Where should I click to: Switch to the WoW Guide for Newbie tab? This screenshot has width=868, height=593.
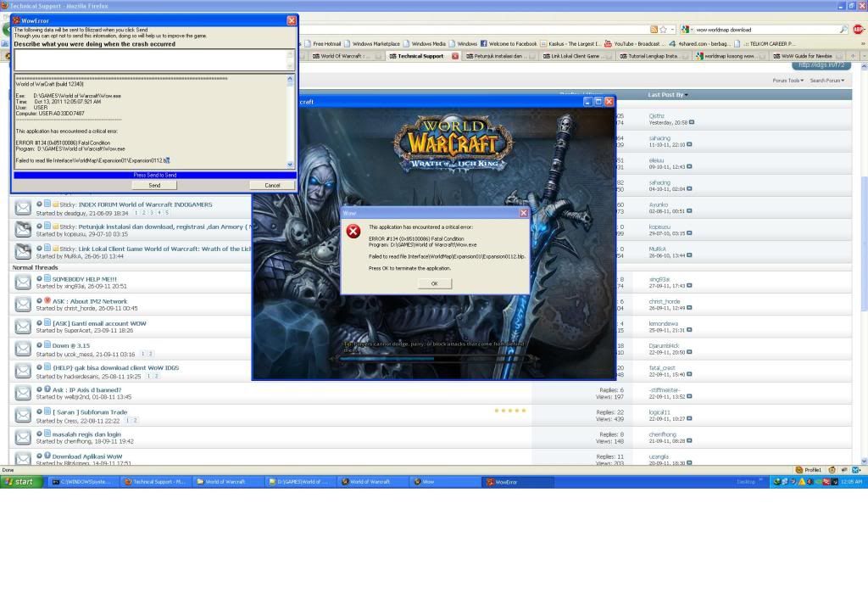[x=806, y=56]
